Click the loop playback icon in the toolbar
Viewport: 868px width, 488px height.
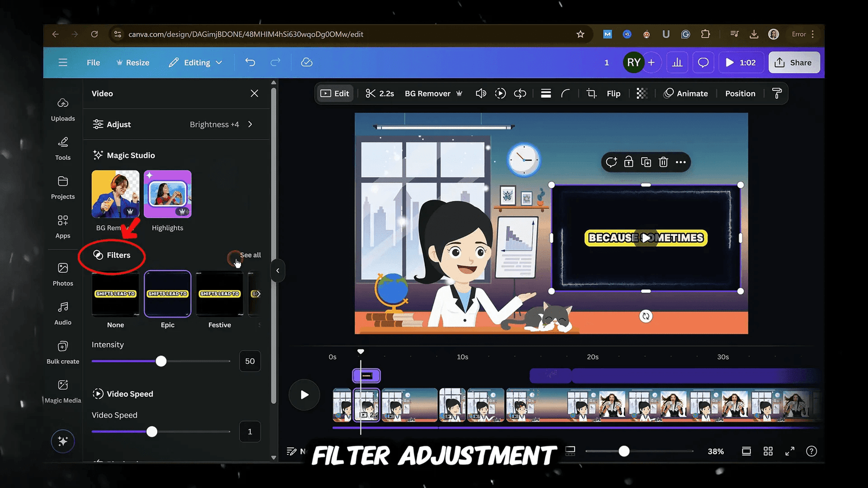[x=520, y=93]
